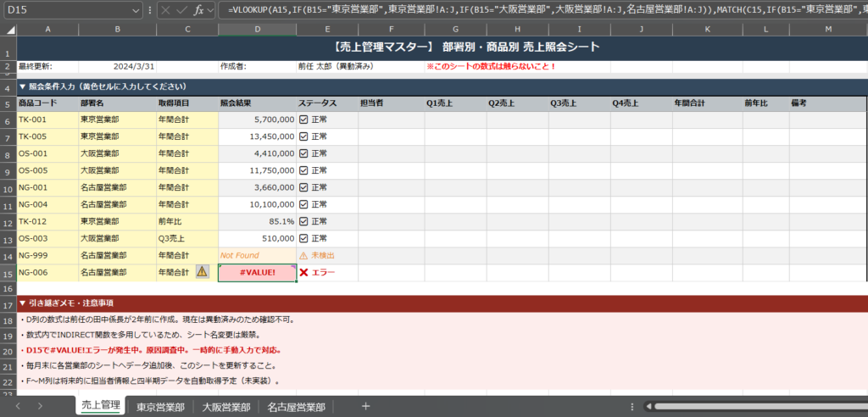Open the Name Box dropdown arrow
868x417 pixels.
pyautogui.click(x=136, y=10)
